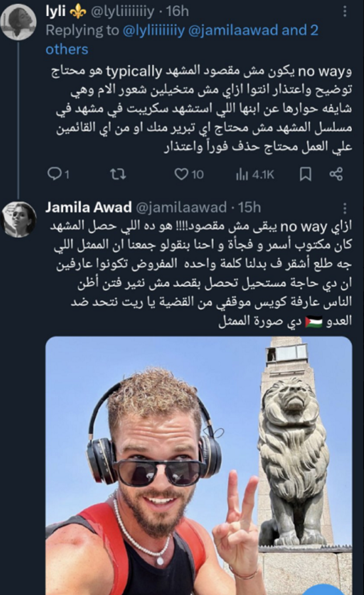The width and height of the screenshot is (364, 595).
Task: Open the 15h timestamp on Jamila's tweet
Action: coord(249,207)
